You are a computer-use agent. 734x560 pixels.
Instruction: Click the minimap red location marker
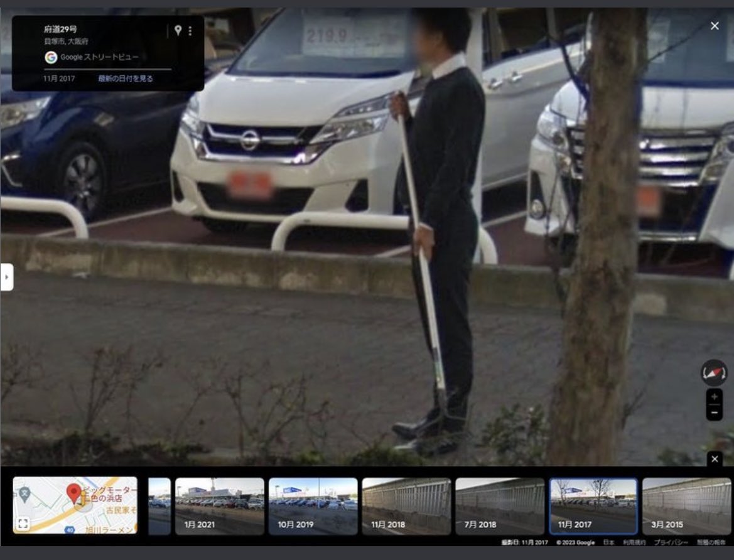pos(73,493)
